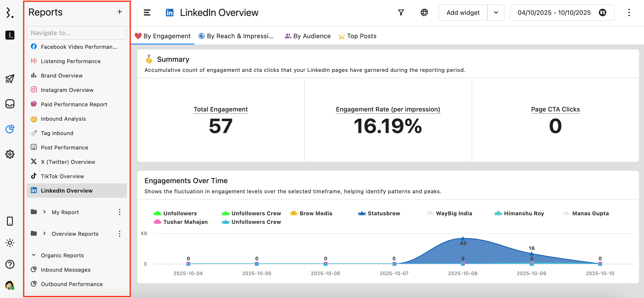Click the 2025-10-08 Statusbrew data point
Viewport: 644px width, 298px height.
pos(463,238)
